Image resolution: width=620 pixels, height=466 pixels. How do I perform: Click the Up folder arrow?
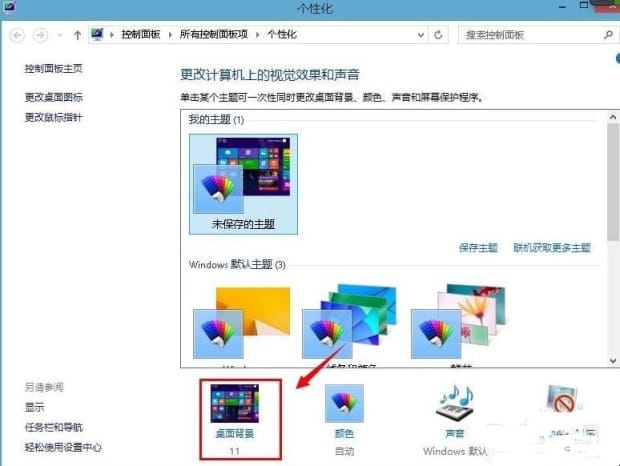coord(75,35)
